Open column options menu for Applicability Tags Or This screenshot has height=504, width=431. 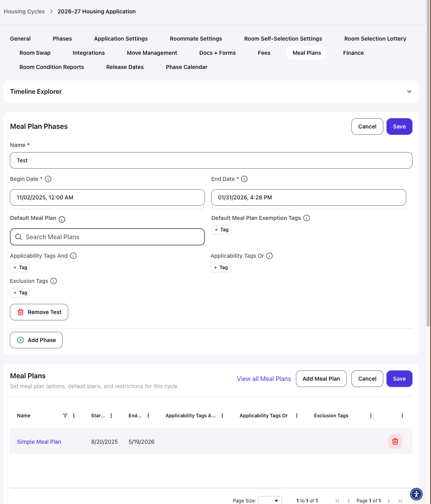[x=297, y=416]
